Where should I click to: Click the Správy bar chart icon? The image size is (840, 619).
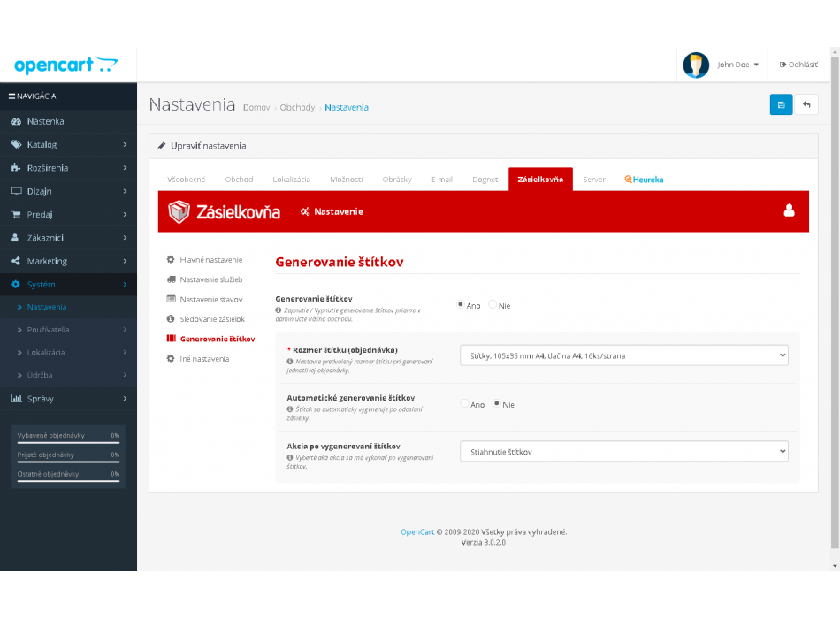click(17, 398)
